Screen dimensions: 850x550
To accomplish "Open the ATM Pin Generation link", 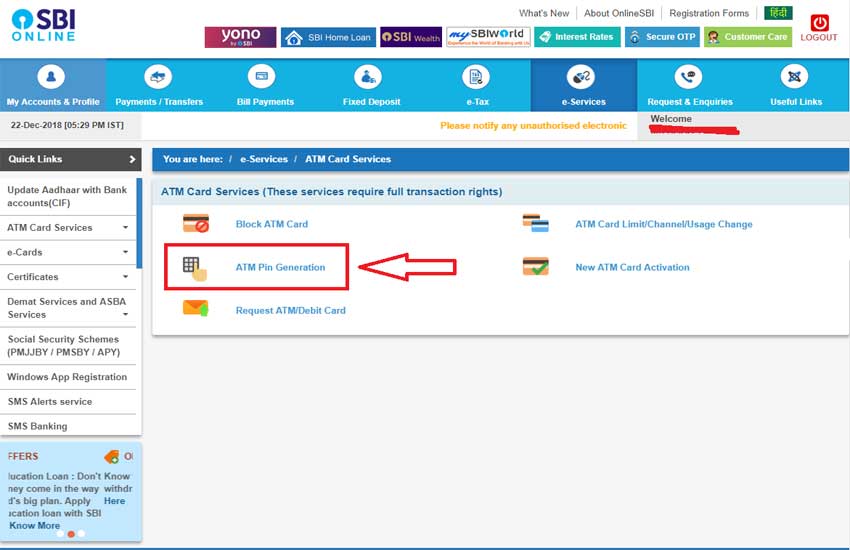I will click(280, 267).
